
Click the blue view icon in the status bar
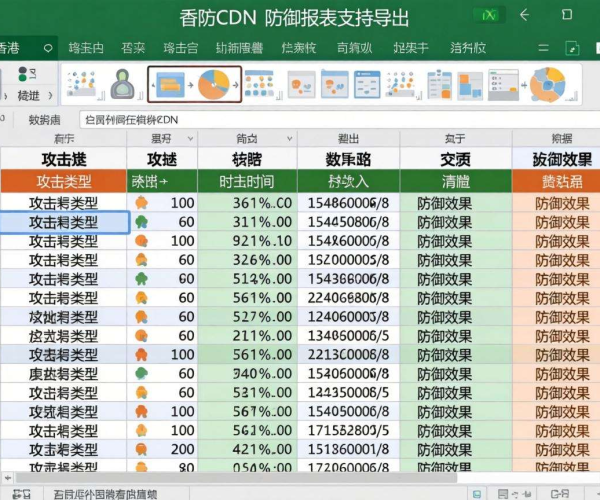476,494
